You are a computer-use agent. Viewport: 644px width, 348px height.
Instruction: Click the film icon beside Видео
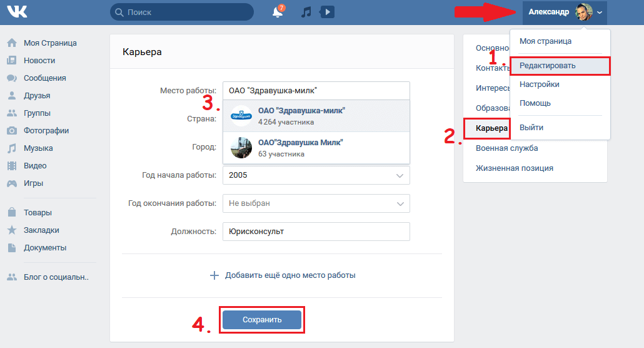tap(12, 166)
